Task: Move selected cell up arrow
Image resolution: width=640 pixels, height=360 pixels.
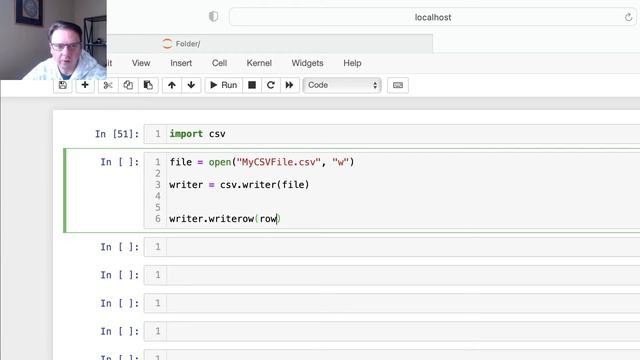Action: (x=172, y=85)
